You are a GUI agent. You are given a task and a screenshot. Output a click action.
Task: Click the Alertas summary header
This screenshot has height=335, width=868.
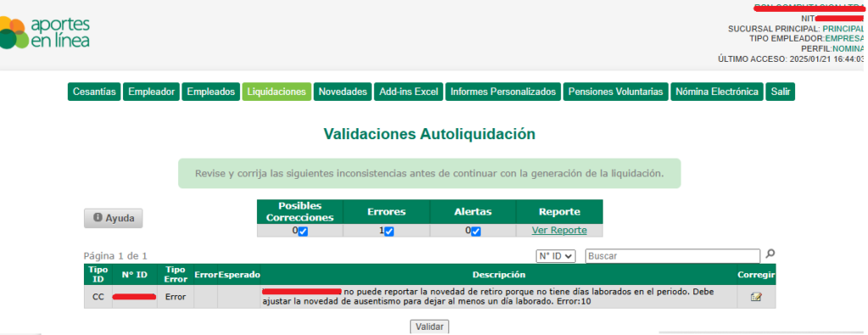tap(473, 212)
